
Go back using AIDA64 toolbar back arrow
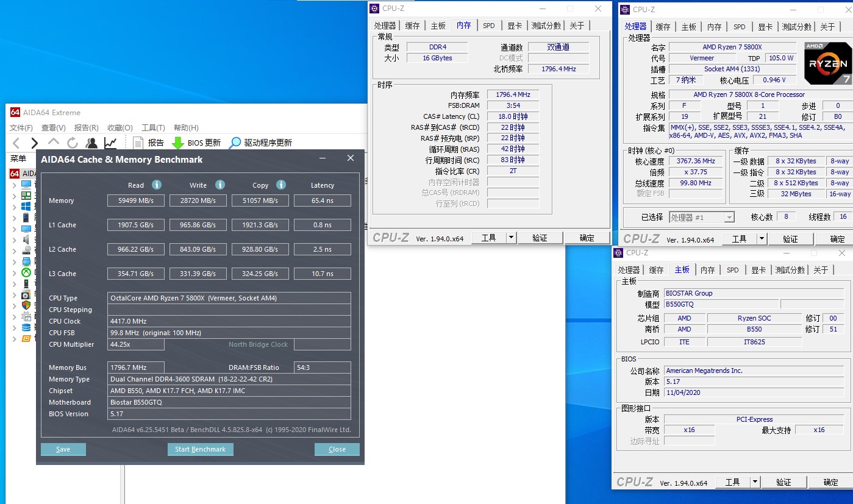click(16, 143)
